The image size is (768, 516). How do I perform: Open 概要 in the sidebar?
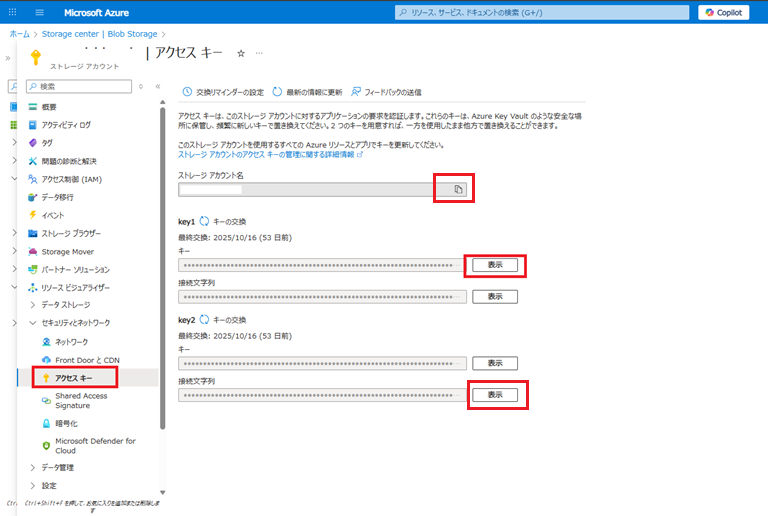[49, 107]
